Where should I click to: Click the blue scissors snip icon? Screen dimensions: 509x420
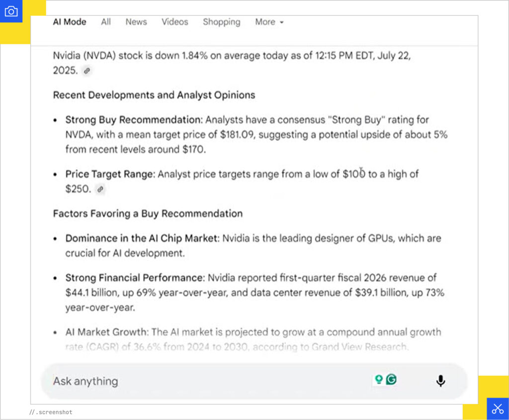[x=498, y=409]
